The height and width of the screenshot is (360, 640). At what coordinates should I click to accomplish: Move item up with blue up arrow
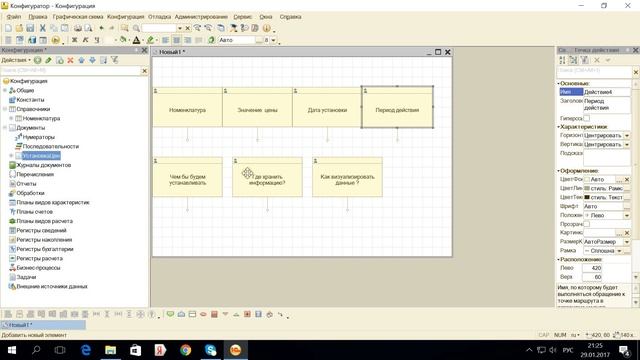tap(81, 60)
